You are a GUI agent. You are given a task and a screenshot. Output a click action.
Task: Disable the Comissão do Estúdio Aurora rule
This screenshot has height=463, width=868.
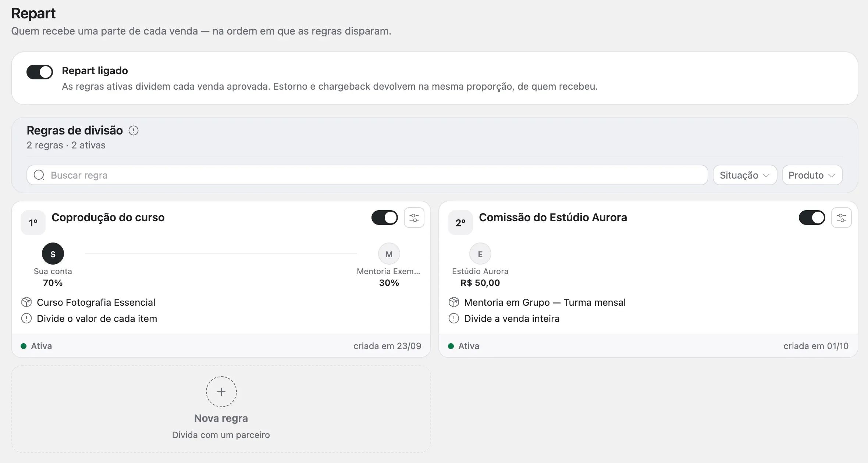(812, 218)
